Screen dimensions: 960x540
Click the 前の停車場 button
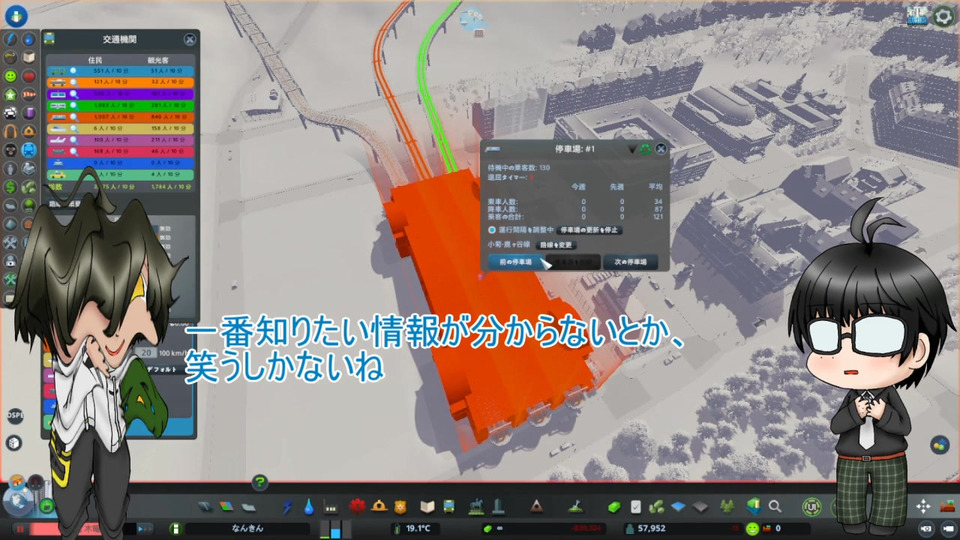pos(516,262)
